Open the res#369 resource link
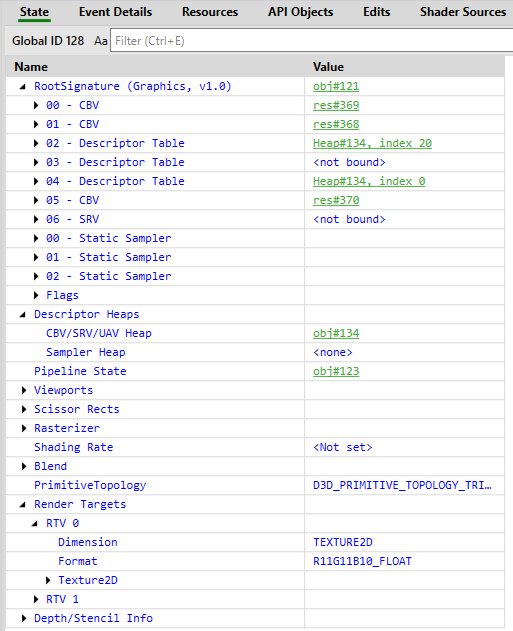This screenshot has height=631, width=513. tap(336, 105)
